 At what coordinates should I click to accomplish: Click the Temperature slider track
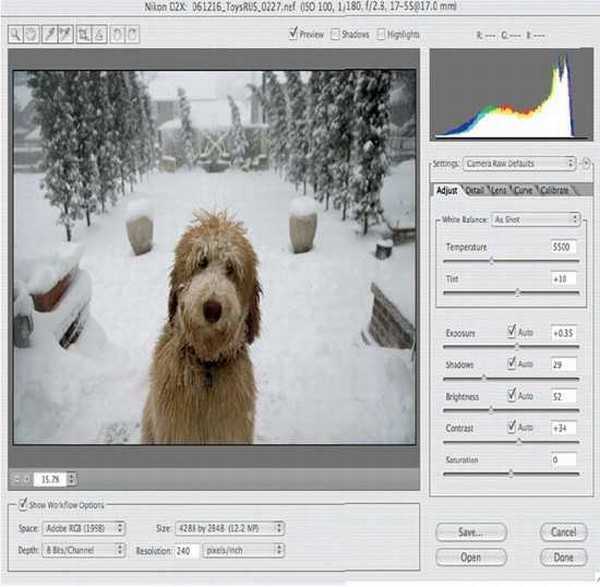tap(510, 262)
